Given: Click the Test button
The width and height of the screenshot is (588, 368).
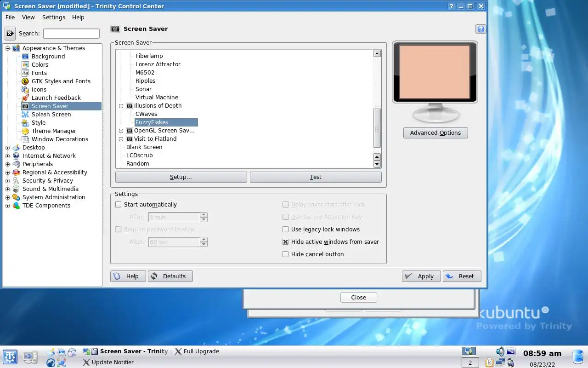Looking at the screenshot, I should pos(316,177).
